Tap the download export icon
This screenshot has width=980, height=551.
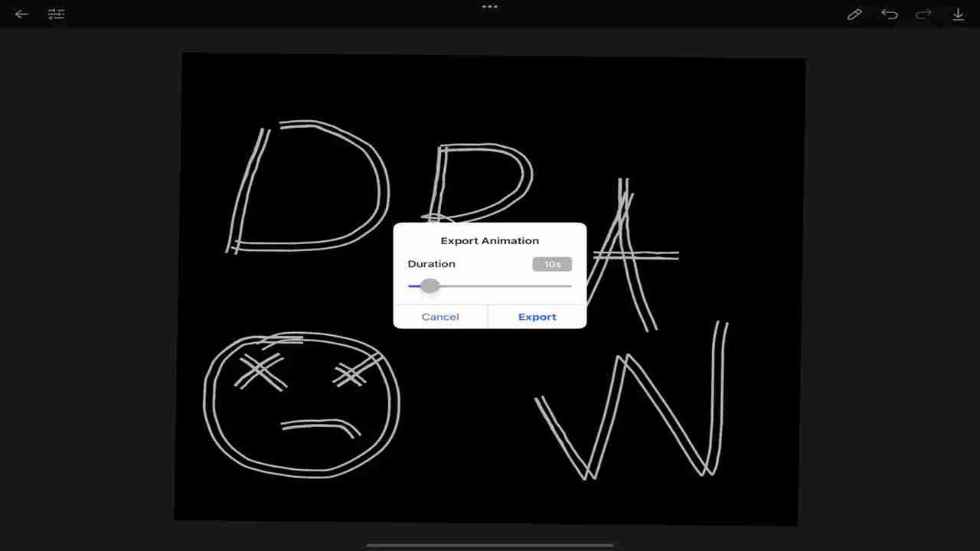coord(958,14)
